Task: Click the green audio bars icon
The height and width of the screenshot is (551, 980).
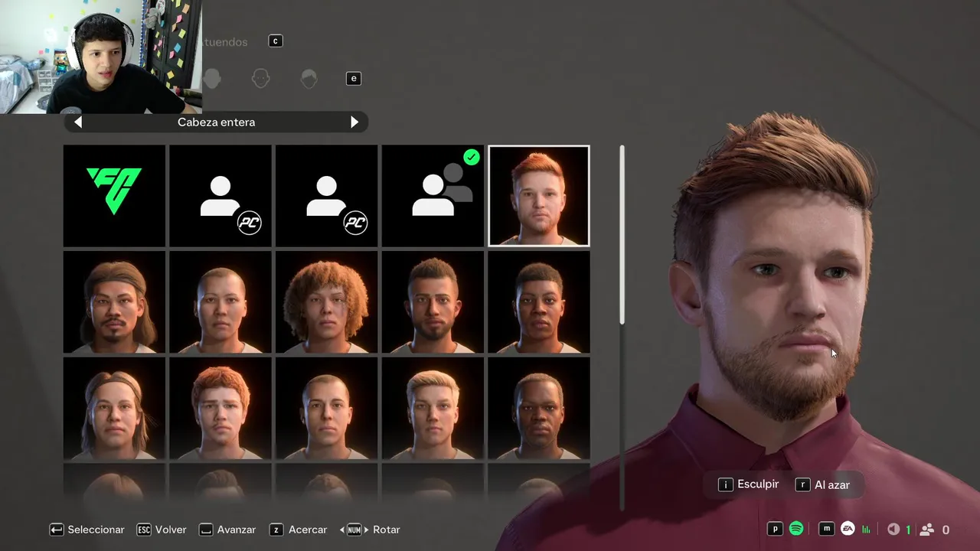Action: click(x=867, y=529)
